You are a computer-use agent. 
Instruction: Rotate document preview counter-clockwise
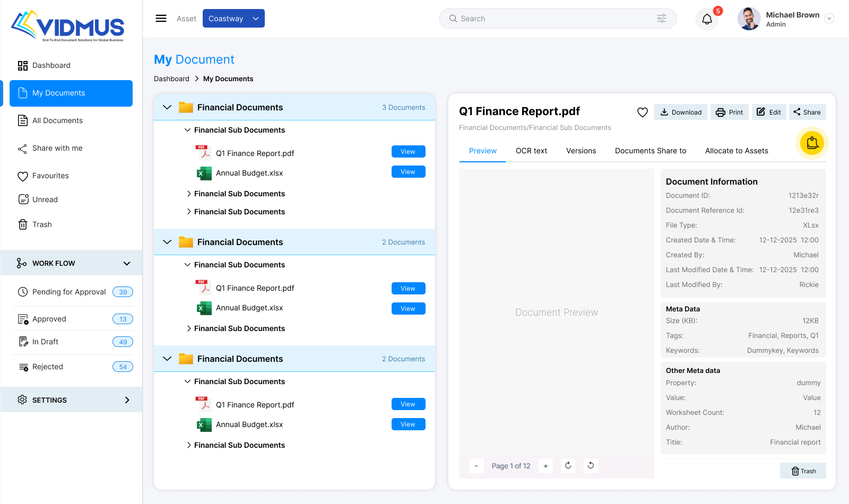coord(591,465)
